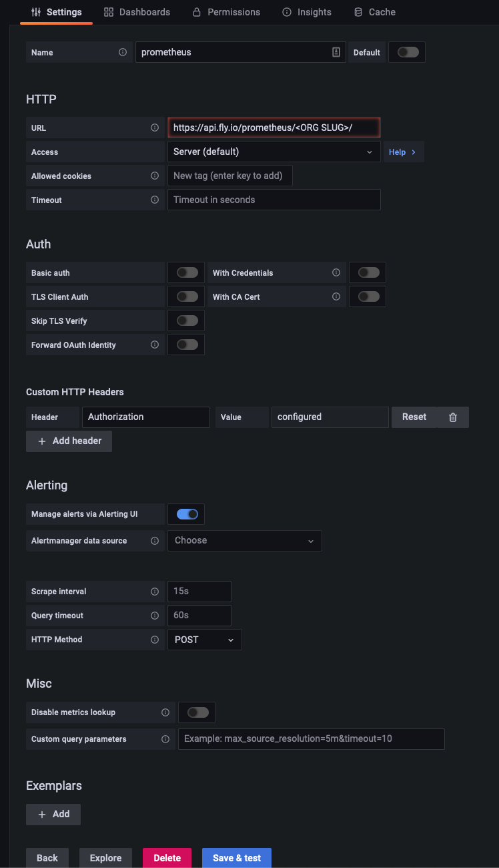This screenshot has height=868, width=499.
Task: Focus the Allowed cookies tag input
Action: (230, 176)
